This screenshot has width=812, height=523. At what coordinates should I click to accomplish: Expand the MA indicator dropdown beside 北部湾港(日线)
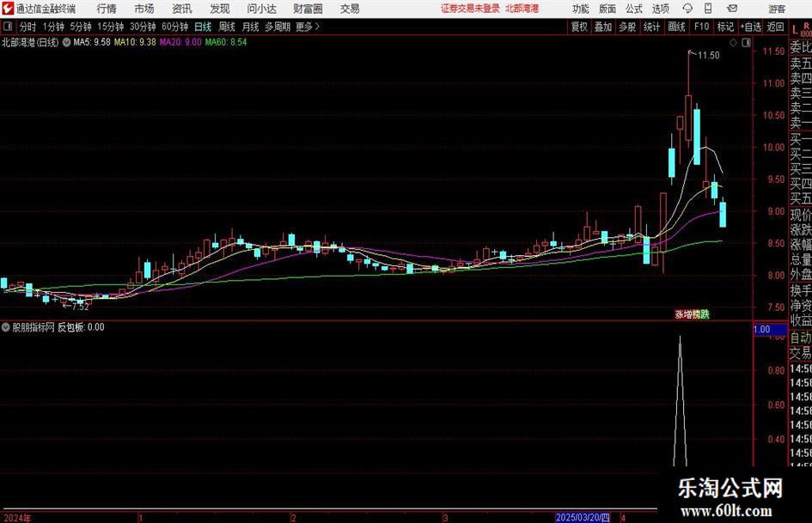tap(66, 42)
